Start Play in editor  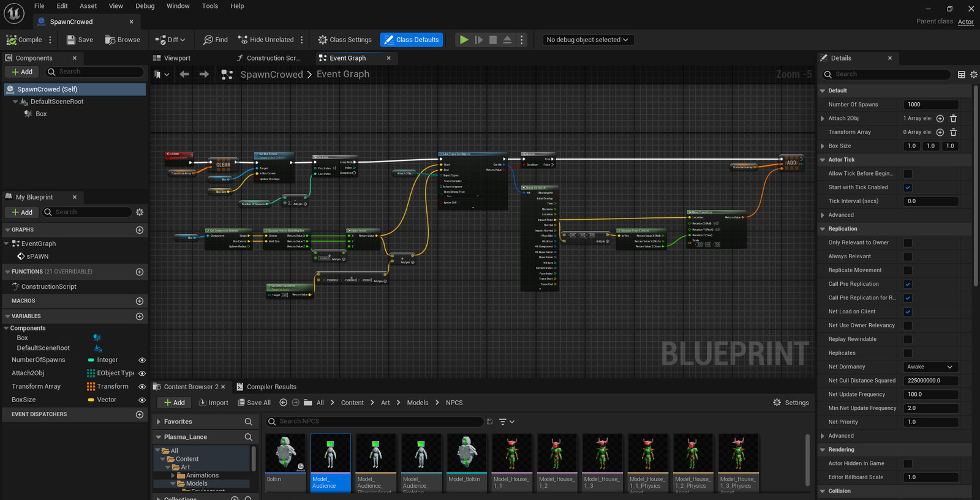pos(464,40)
